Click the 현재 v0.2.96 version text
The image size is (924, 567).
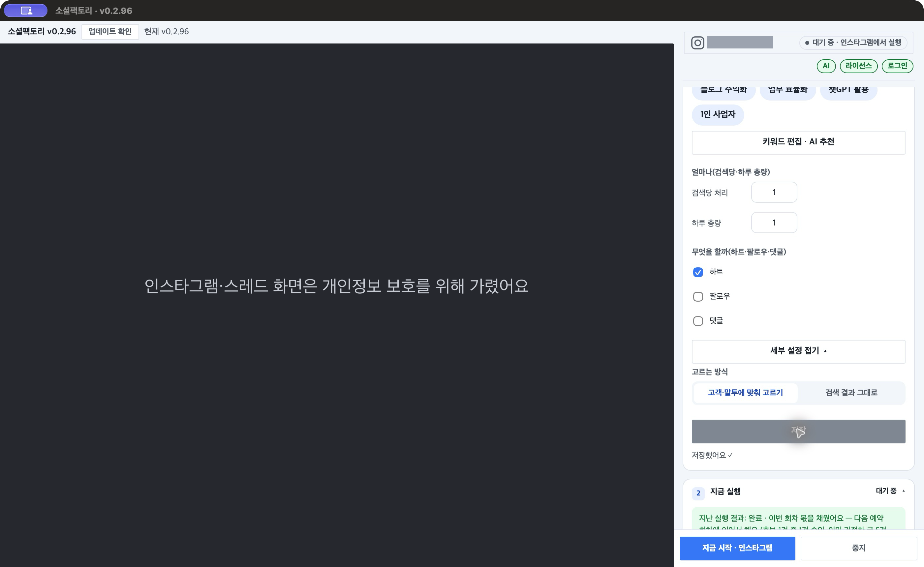coord(166,32)
